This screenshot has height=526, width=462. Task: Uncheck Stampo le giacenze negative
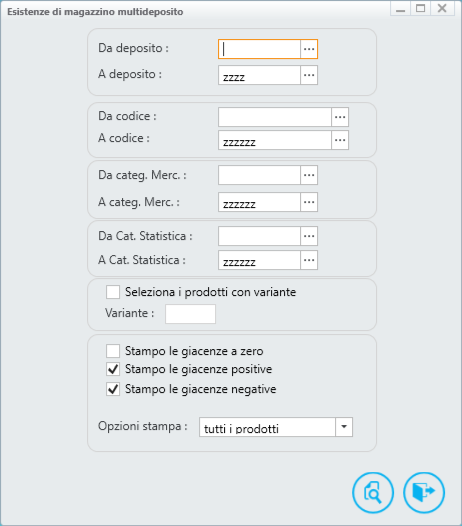113,389
